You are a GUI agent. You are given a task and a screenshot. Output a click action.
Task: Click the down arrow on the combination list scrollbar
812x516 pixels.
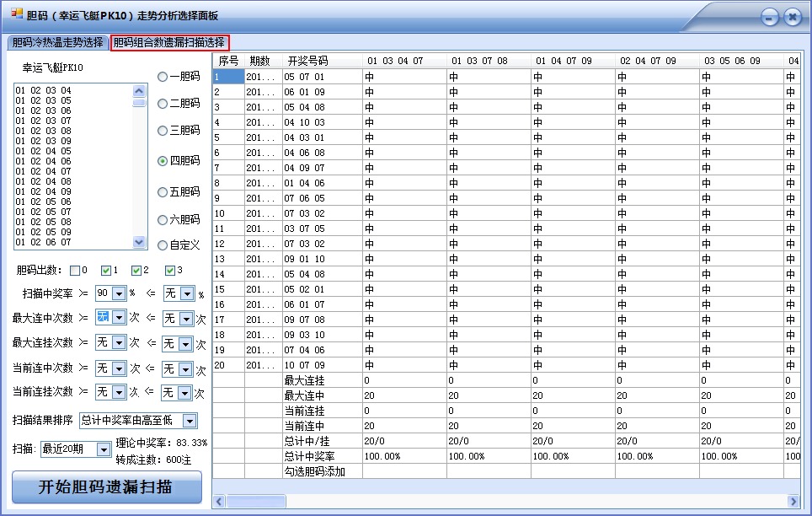point(139,242)
